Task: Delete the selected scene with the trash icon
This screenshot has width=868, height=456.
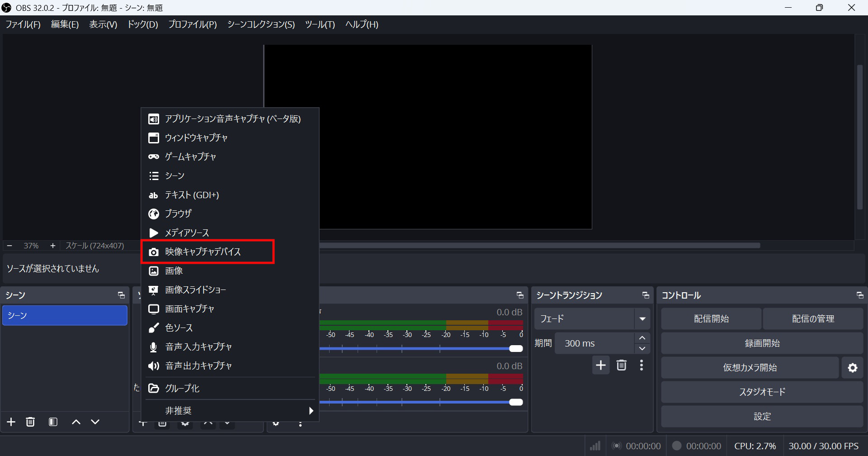Action: pos(30,422)
